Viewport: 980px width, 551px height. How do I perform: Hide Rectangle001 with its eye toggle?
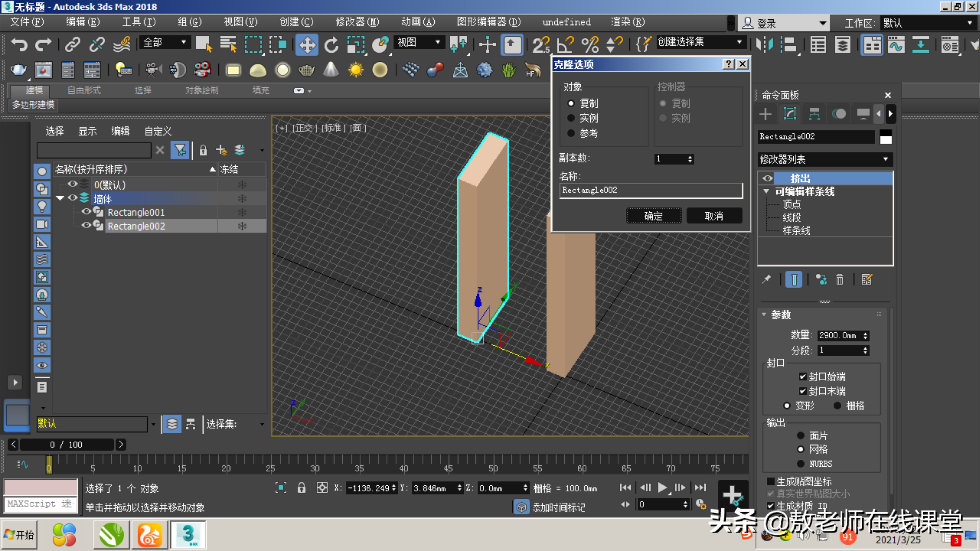(86, 212)
